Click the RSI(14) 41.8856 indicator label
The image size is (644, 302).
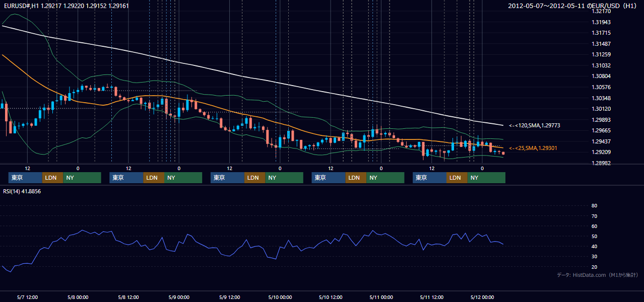[22, 192]
